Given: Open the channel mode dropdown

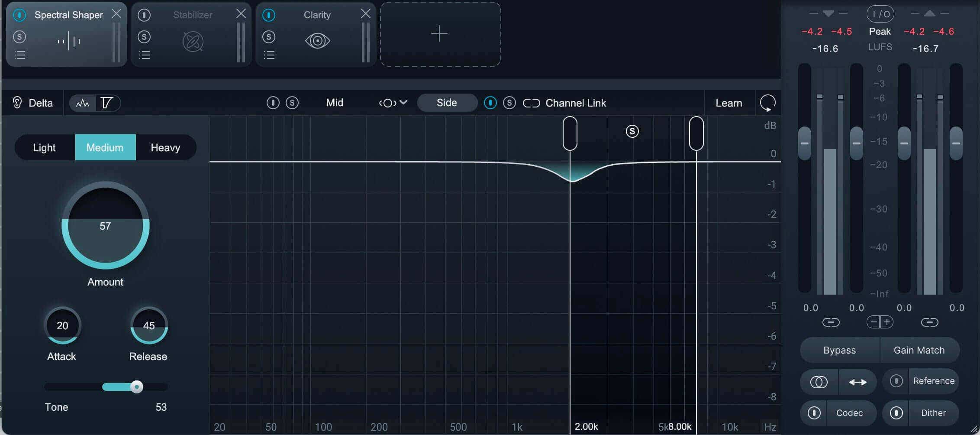Looking at the screenshot, I should 393,103.
